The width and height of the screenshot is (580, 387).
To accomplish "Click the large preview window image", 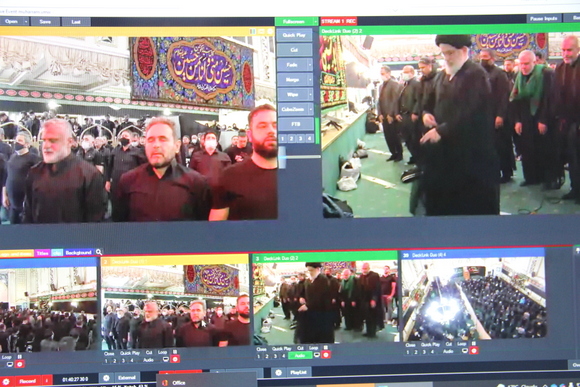I will 139,128.
